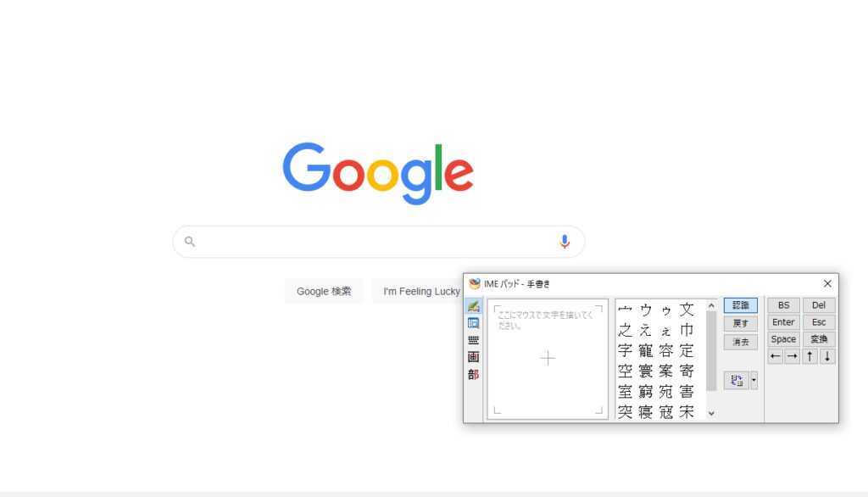Image resolution: width=868 pixels, height=497 pixels.
Task: Select candidate character 字
Action: (x=625, y=351)
